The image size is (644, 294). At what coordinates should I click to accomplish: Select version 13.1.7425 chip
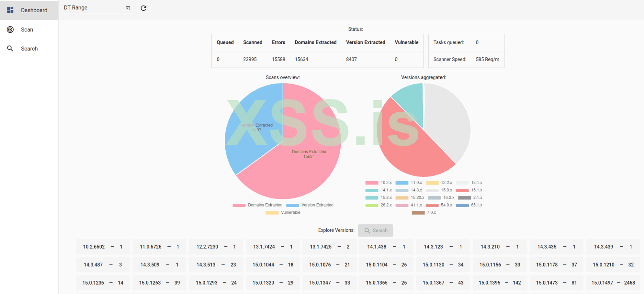330,247
